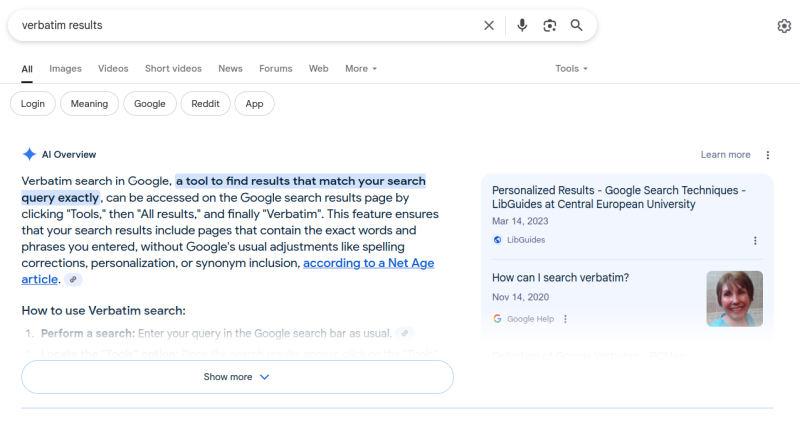Image resolution: width=800 pixels, height=424 pixels.
Task: Clear the search box with the X icon
Action: [489, 26]
